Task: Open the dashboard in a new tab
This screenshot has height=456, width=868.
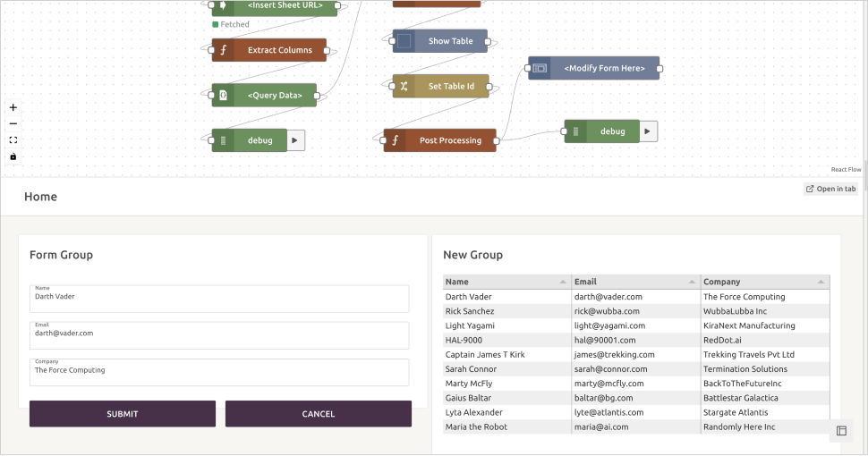Action: point(830,189)
